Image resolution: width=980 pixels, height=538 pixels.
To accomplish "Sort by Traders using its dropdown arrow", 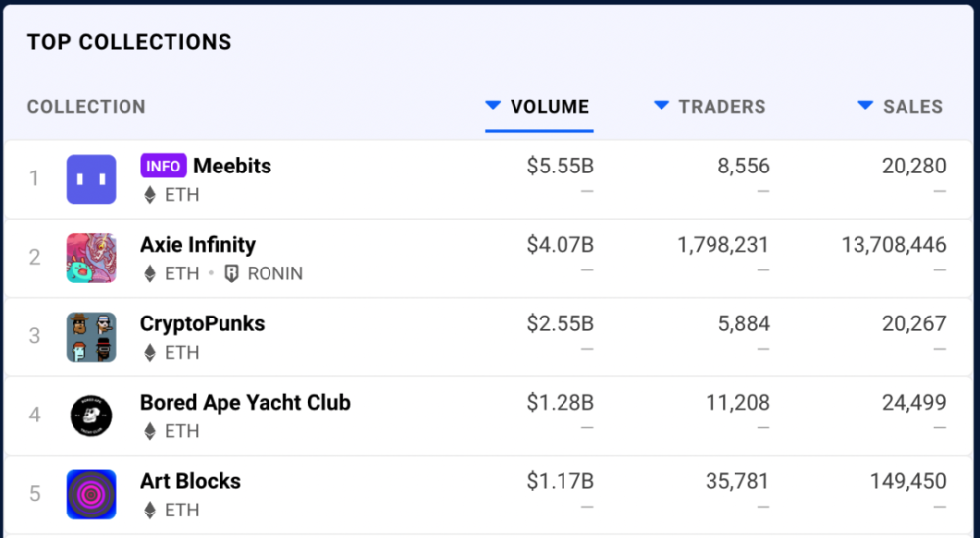I will pyautogui.click(x=661, y=106).
